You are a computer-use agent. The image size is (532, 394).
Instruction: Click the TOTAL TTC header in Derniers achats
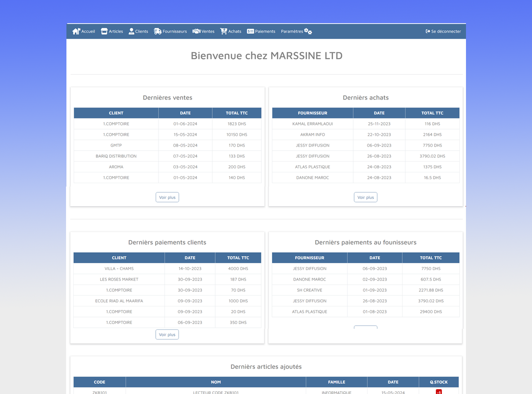coord(432,113)
